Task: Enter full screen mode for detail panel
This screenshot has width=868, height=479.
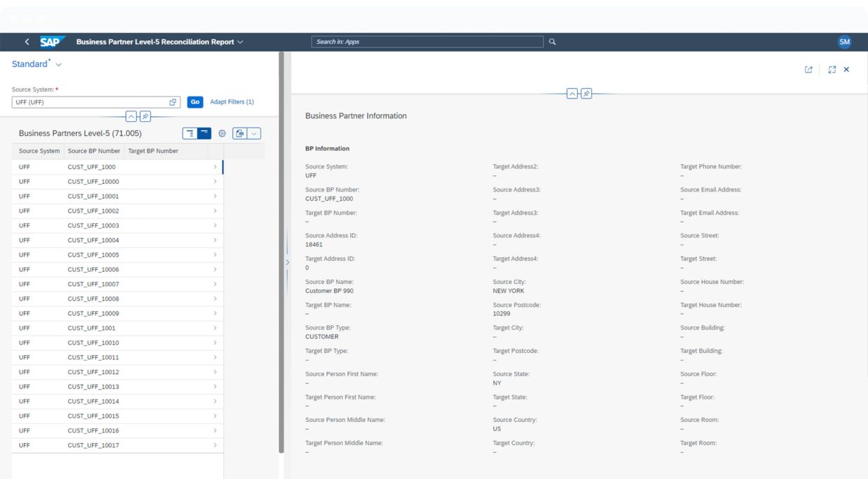Action: [x=832, y=70]
